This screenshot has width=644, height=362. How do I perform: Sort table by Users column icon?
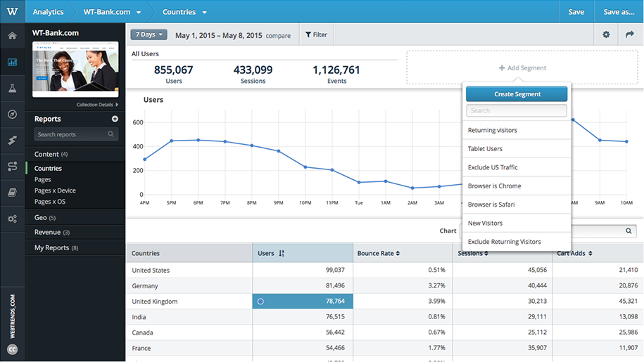pos(282,253)
